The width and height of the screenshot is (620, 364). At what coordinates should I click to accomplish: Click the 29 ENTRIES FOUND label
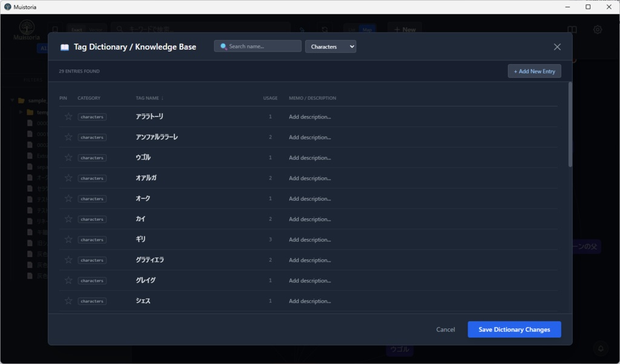[79, 71]
